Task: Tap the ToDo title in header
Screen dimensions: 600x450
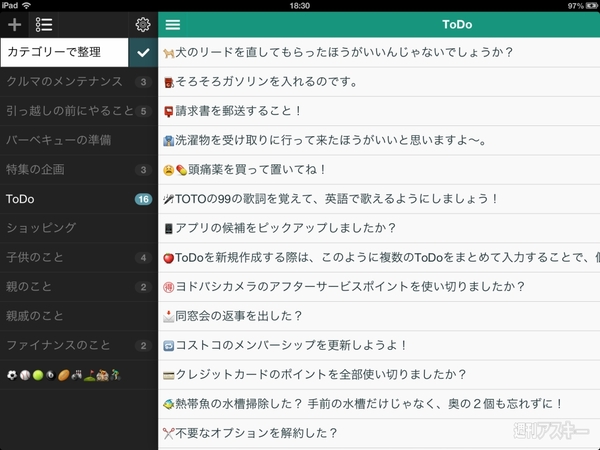Action: click(x=457, y=24)
